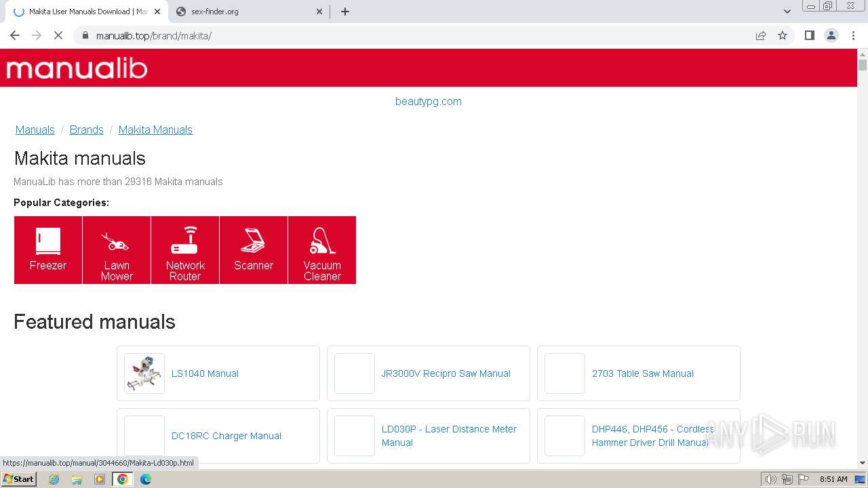
Task: Click the Manuals breadcrumb link
Action: pos(35,129)
